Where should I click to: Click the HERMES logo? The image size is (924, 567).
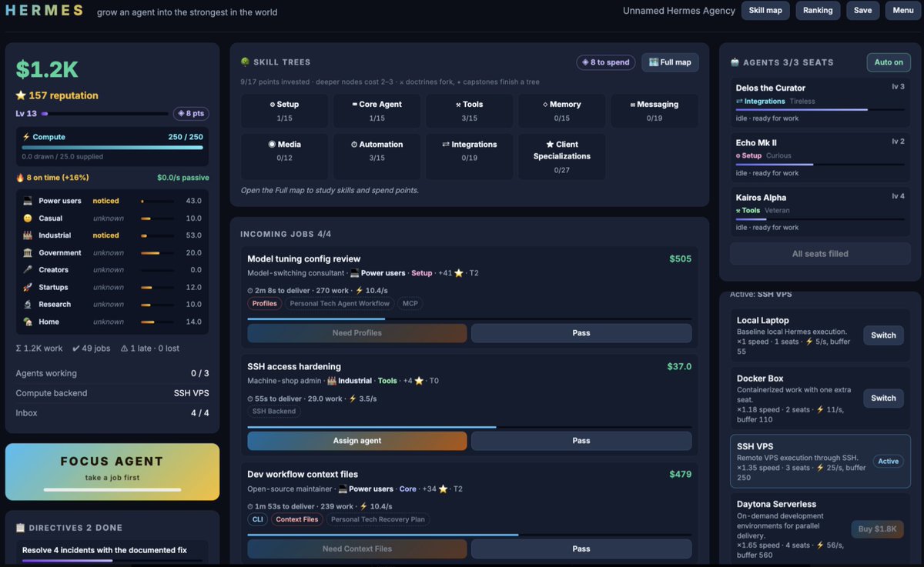pyautogui.click(x=45, y=11)
